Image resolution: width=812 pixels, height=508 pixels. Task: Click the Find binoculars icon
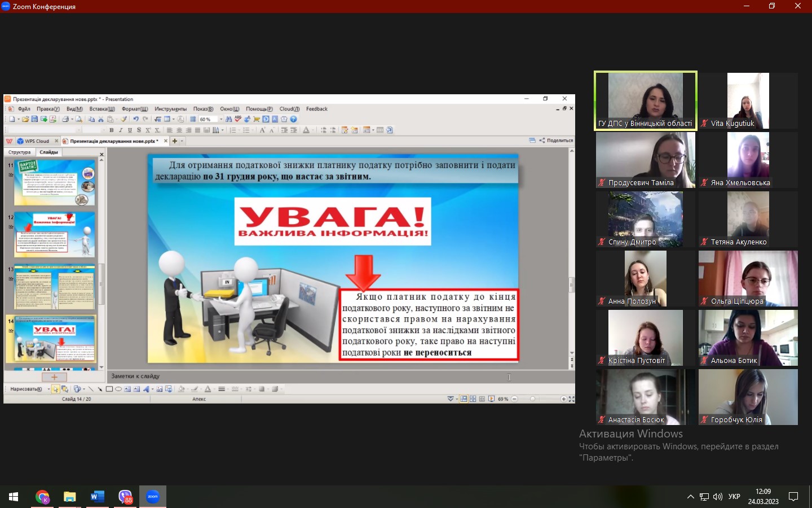pos(228,119)
